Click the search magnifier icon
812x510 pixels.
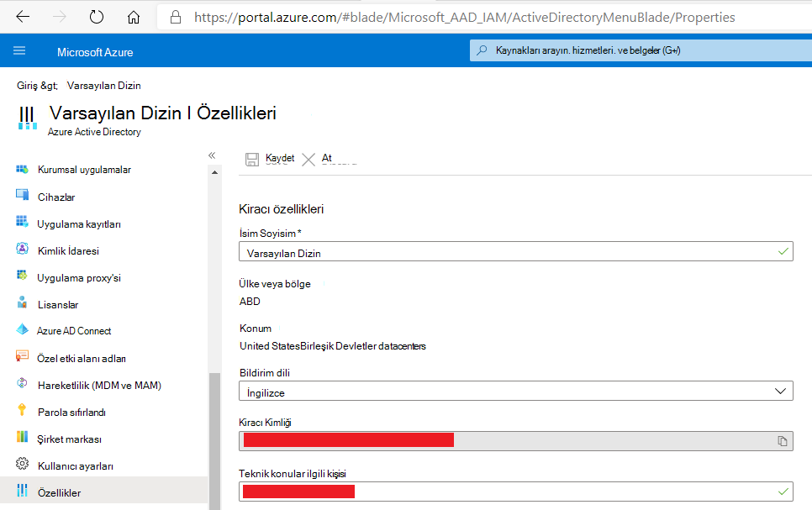tap(482, 50)
